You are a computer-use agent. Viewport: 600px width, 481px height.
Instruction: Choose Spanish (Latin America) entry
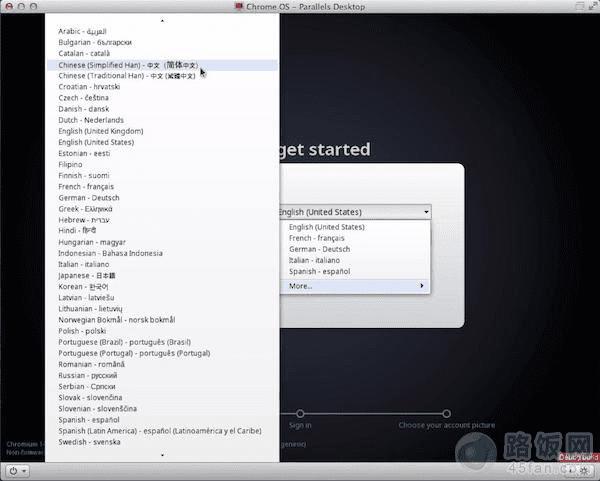click(162, 431)
